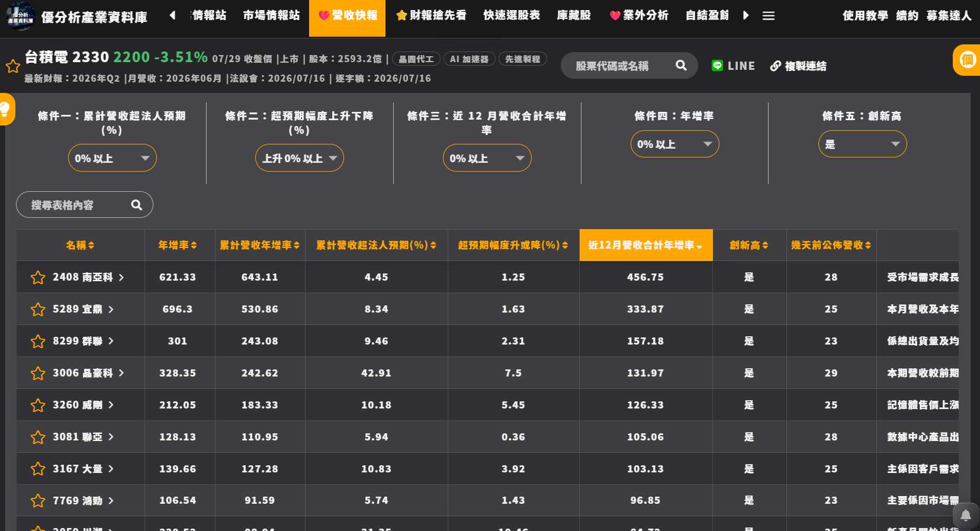This screenshot has width=980, height=531.
Task: Click 3260 威剛 stock name
Action: click(x=78, y=405)
